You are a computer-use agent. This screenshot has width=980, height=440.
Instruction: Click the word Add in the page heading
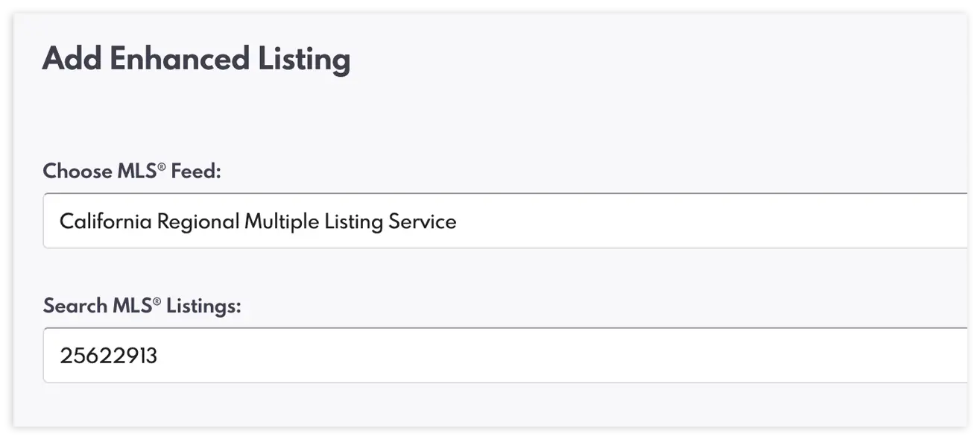72,60
